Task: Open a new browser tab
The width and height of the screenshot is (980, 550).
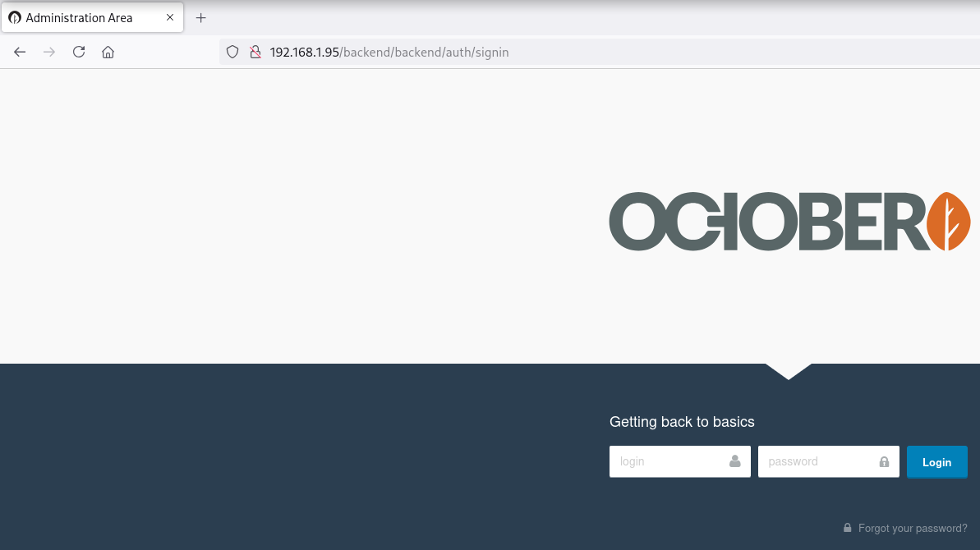Action: [x=200, y=17]
